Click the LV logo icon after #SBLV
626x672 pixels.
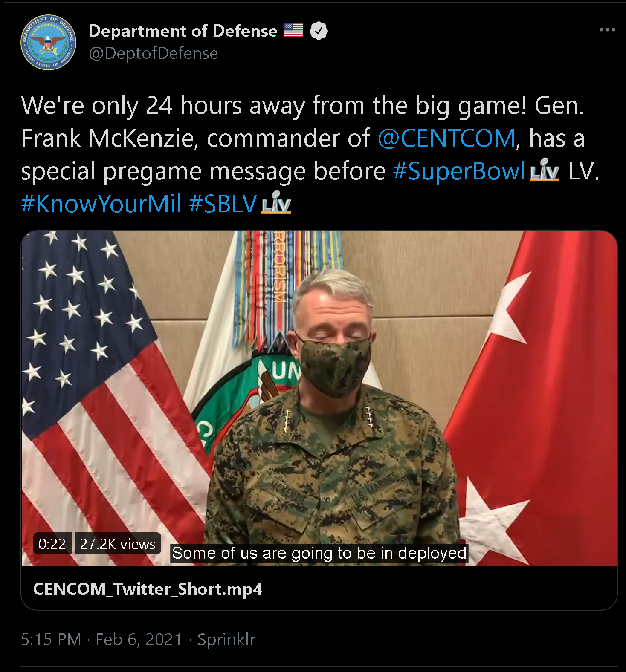(x=276, y=203)
